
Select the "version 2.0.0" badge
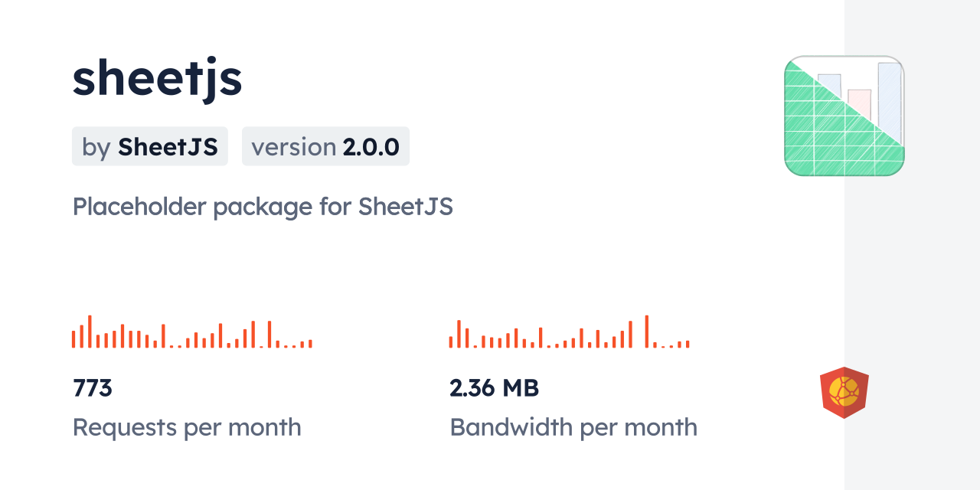tap(325, 146)
